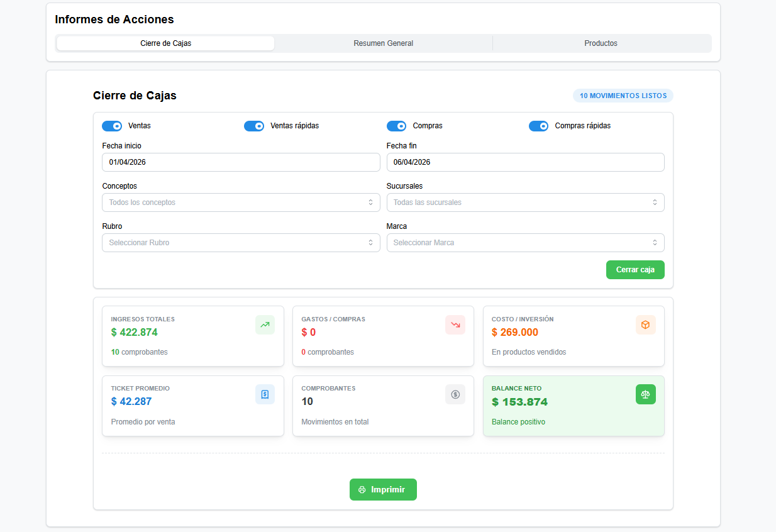
Task: Disable the Ventas rápidas switch
Action: [x=254, y=126]
